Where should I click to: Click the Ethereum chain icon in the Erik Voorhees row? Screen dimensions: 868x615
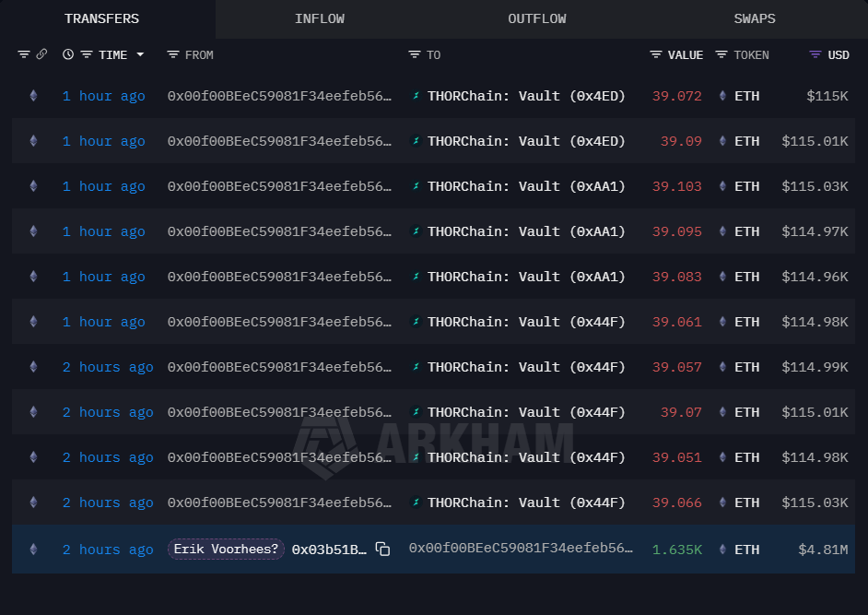click(x=34, y=550)
